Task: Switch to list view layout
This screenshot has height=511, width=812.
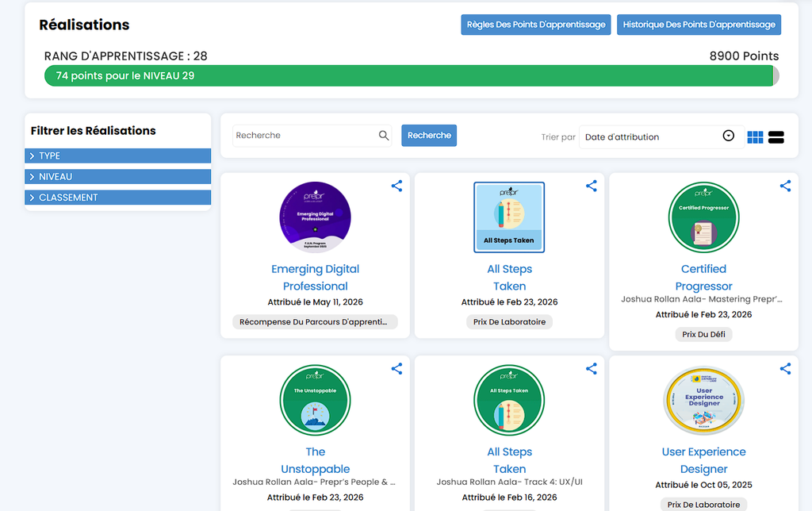Action: click(776, 137)
